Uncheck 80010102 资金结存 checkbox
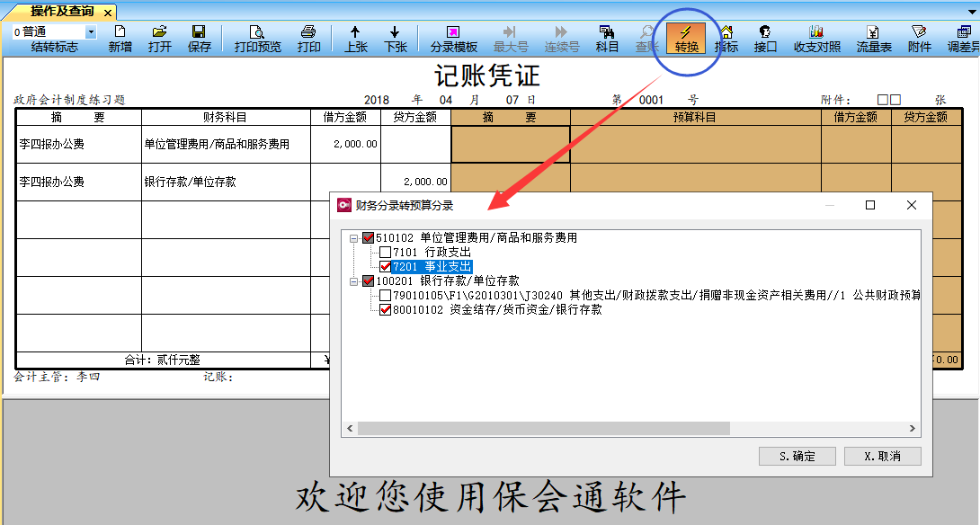This screenshot has height=525, width=980. click(386, 310)
